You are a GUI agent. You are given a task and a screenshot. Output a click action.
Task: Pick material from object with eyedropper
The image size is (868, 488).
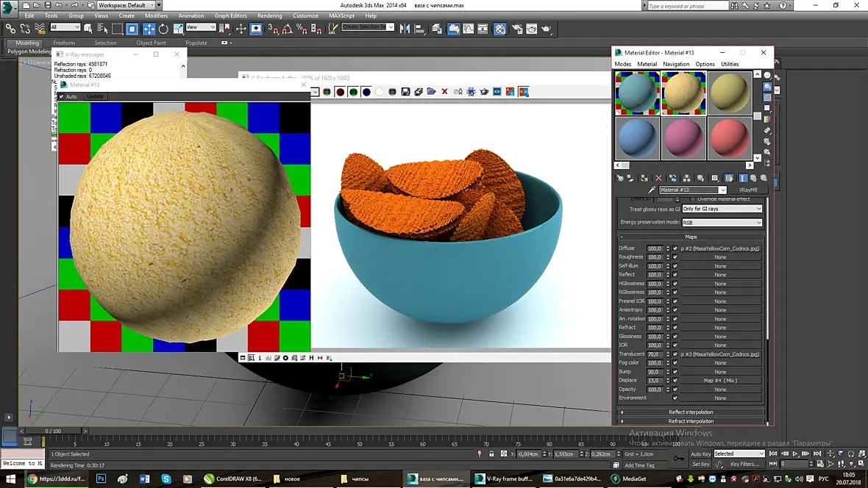coord(652,190)
